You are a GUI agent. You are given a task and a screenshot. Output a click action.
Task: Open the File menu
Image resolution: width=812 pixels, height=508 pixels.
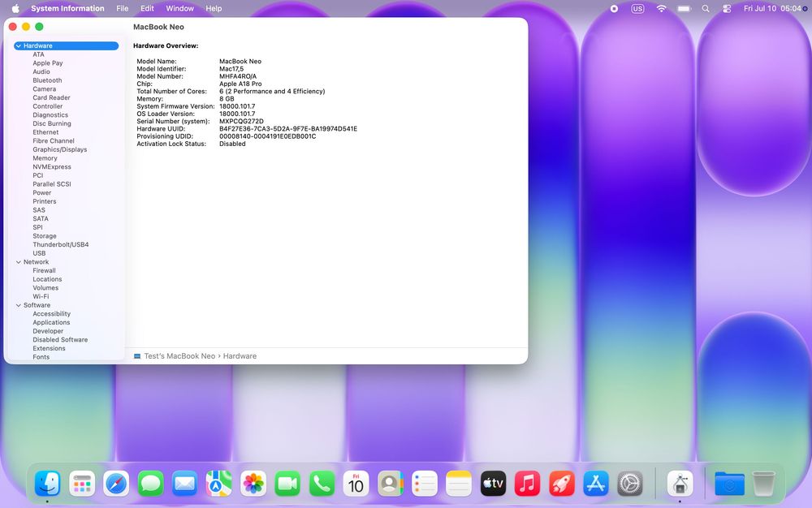point(123,8)
